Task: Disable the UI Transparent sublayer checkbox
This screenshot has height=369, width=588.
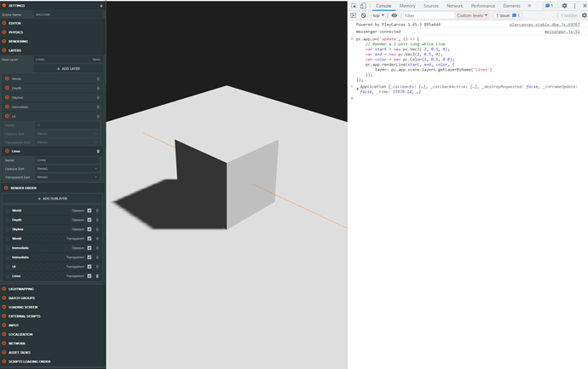Action: click(x=89, y=267)
